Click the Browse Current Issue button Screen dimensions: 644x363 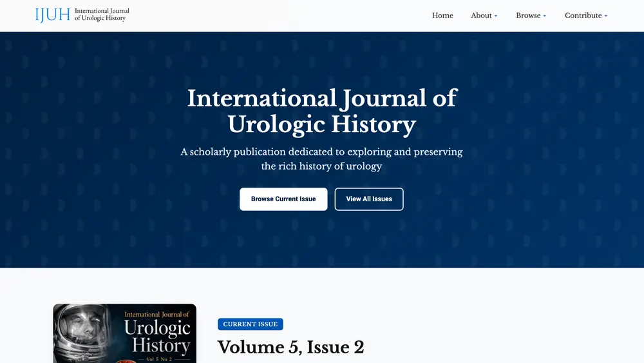point(283,199)
